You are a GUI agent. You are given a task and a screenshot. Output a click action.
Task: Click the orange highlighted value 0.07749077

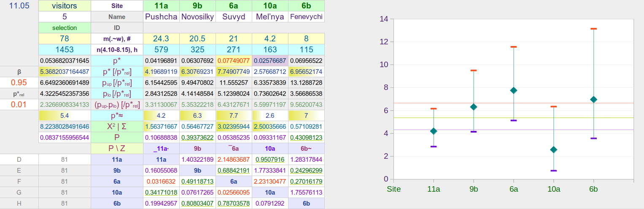pyautogui.click(x=234, y=61)
